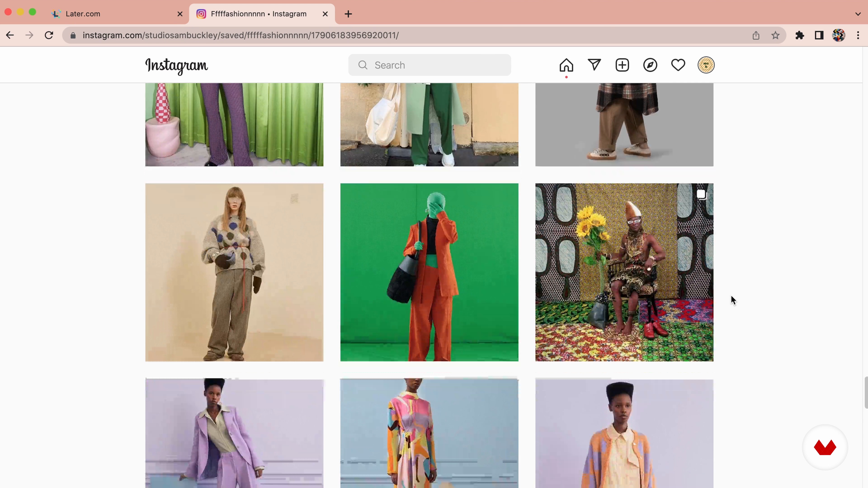Close the Instagram browser tab
The width and height of the screenshot is (868, 488).
coord(325,14)
